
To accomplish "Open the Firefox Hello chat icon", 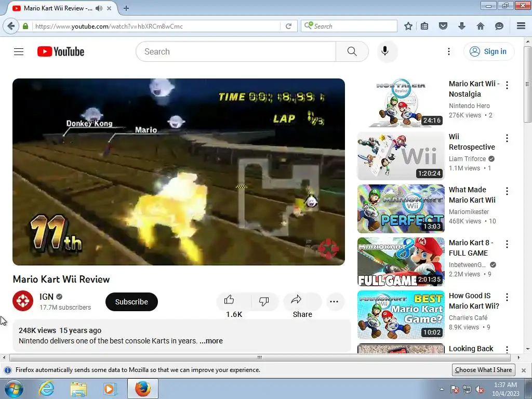I will coord(499,26).
